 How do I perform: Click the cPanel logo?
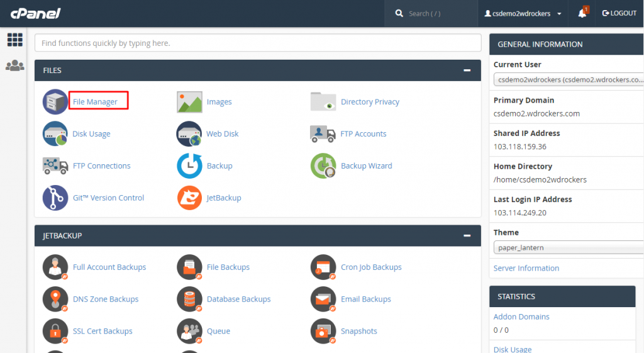pyautogui.click(x=35, y=14)
